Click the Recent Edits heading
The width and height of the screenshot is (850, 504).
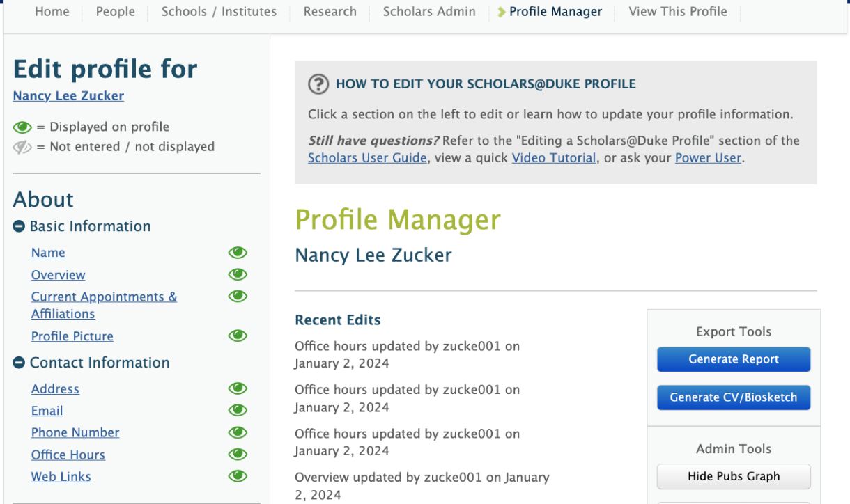[338, 320]
